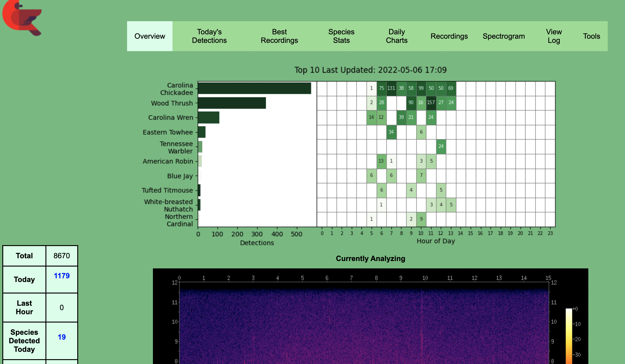Click the Tufted Titmouse label

[167, 190]
